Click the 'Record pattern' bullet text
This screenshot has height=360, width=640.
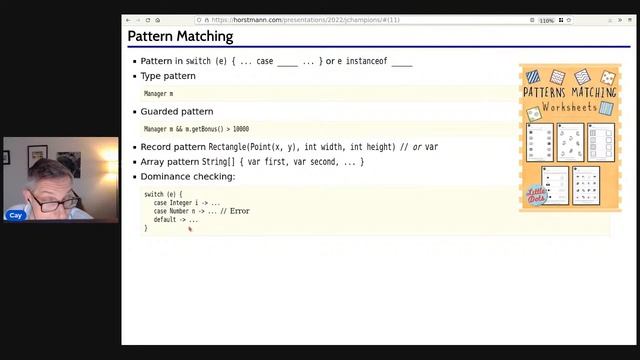point(289,147)
